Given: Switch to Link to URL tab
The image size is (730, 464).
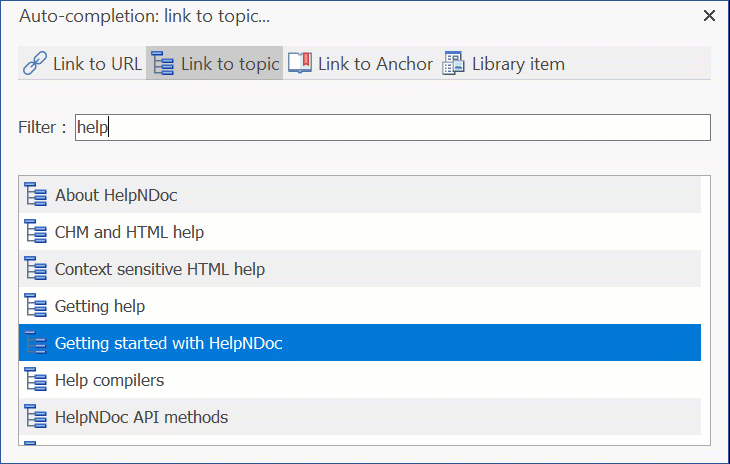Looking at the screenshot, I should (x=82, y=63).
